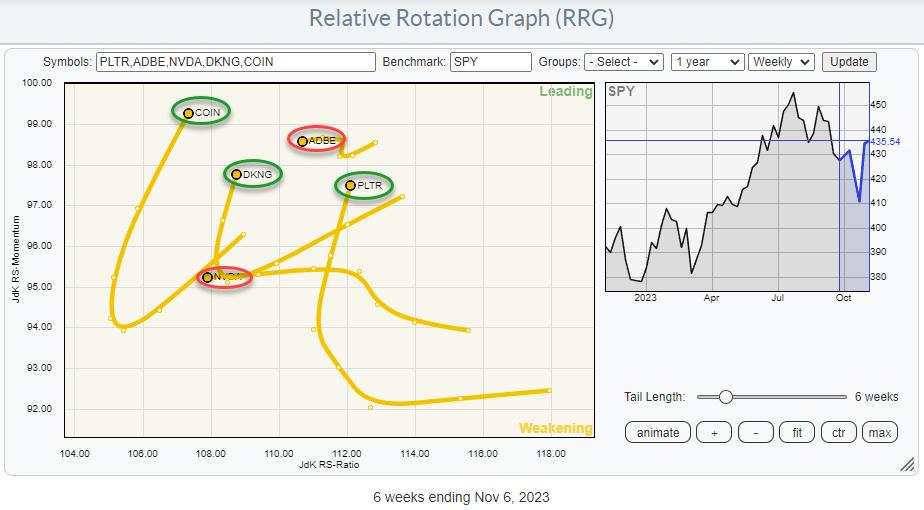Center the chart with ctr button
The width and height of the screenshot is (924, 510).
pyautogui.click(x=839, y=432)
